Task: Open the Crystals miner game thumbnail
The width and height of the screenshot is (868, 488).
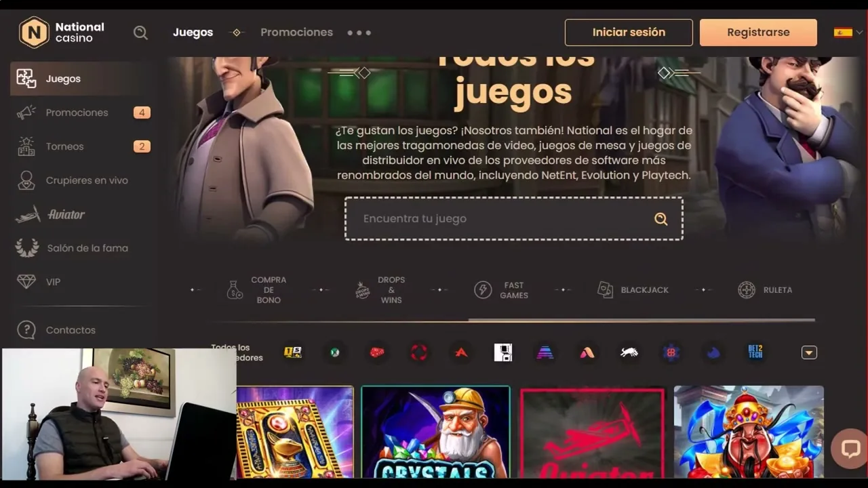Action: [435, 433]
